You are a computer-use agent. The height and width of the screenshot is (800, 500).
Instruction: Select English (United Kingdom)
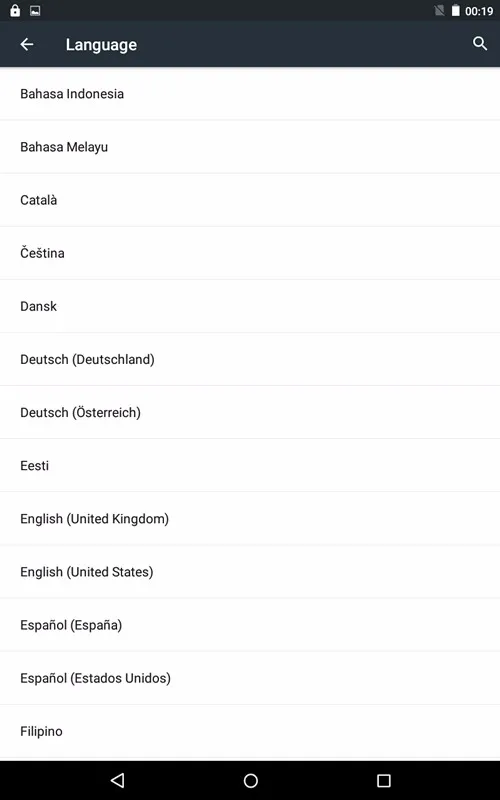point(250,519)
